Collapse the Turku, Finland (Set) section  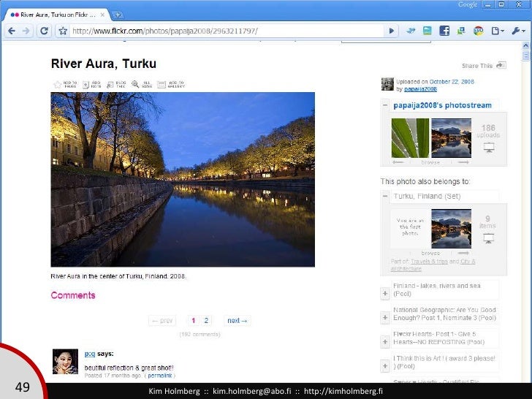tap(384, 197)
